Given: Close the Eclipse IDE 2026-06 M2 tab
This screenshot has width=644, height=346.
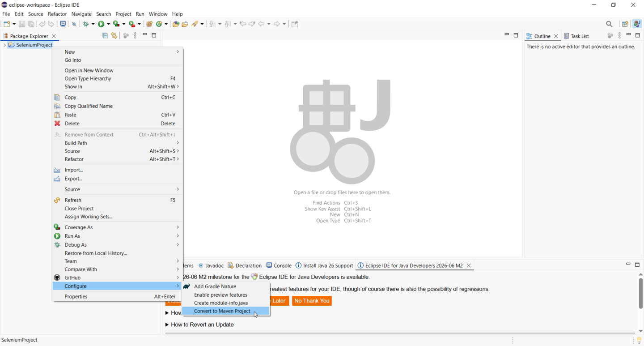Looking at the screenshot, I should click(x=469, y=265).
